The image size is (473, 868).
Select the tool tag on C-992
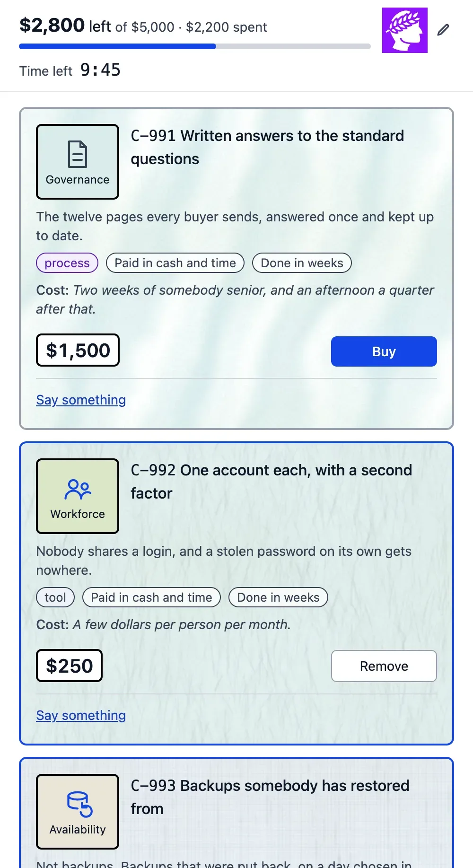[x=55, y=597]
